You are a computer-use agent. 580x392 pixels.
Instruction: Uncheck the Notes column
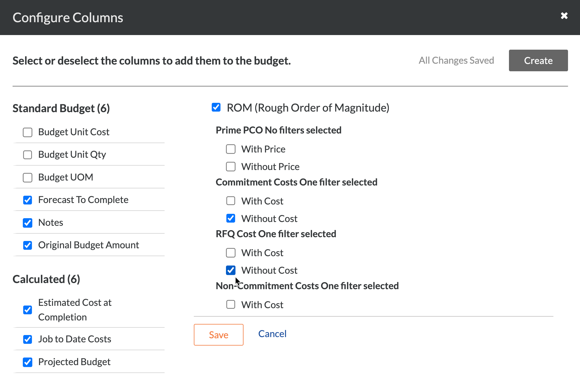[27, 223]
